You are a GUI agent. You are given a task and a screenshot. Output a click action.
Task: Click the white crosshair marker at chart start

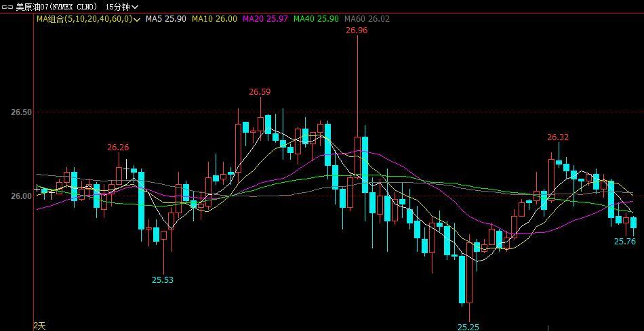pos(37,188)
